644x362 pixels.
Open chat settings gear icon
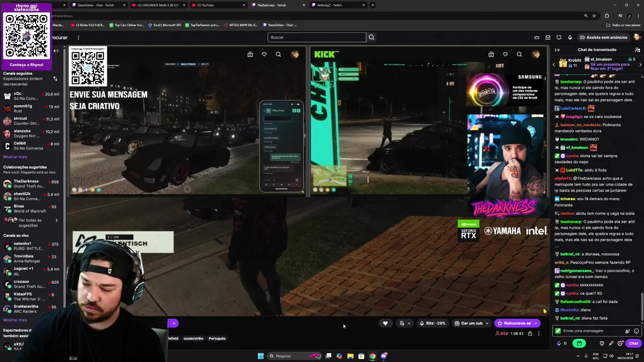(620, 343)
